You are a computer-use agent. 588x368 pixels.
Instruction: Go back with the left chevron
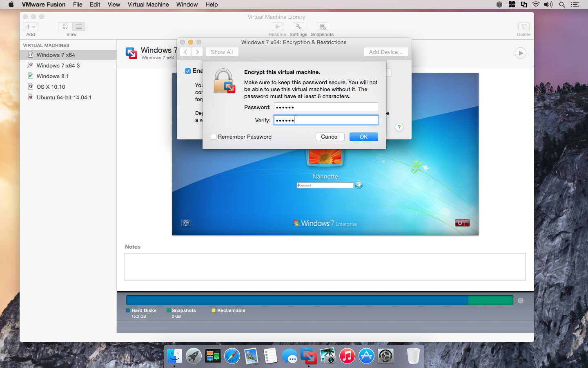(x=186, y=52)
